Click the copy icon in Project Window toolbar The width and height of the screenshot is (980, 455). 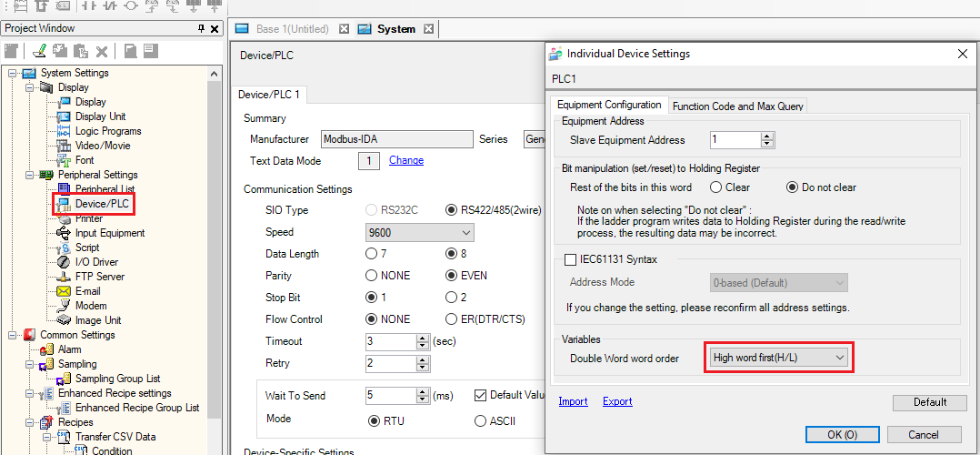coord(59,51)
